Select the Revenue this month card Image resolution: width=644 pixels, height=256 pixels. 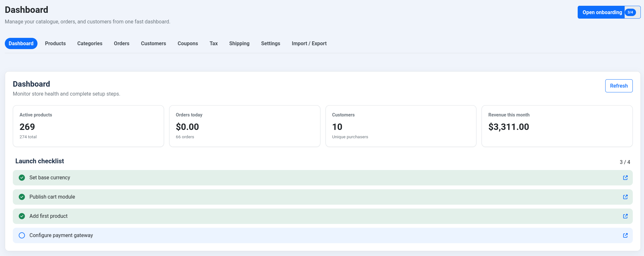557,126
